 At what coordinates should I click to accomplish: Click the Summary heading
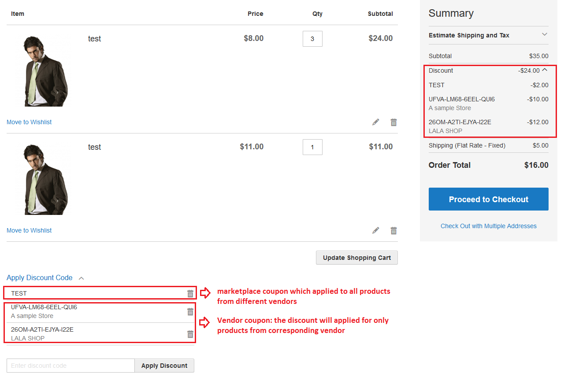coord(451,13)
